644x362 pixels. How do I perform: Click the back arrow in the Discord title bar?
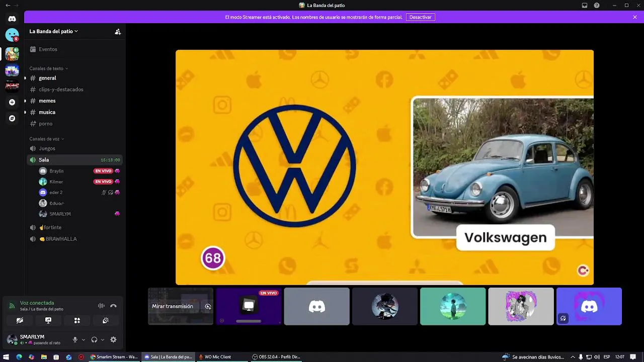tap(7, 5)
